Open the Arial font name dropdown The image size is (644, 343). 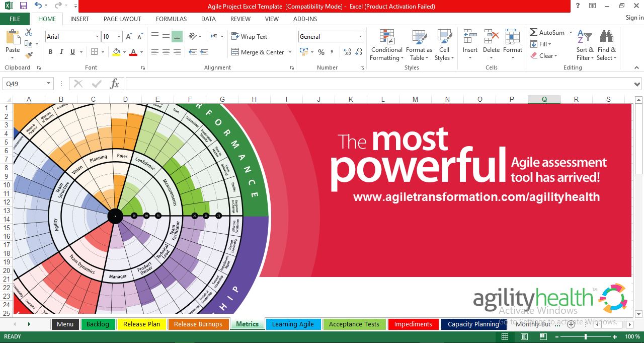point(97,37)
